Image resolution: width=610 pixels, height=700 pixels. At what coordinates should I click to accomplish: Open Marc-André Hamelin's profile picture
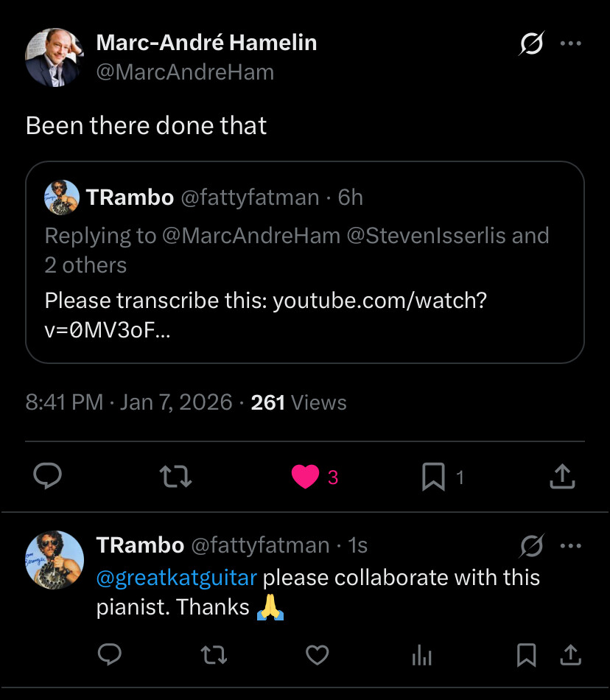coord(54,57)
